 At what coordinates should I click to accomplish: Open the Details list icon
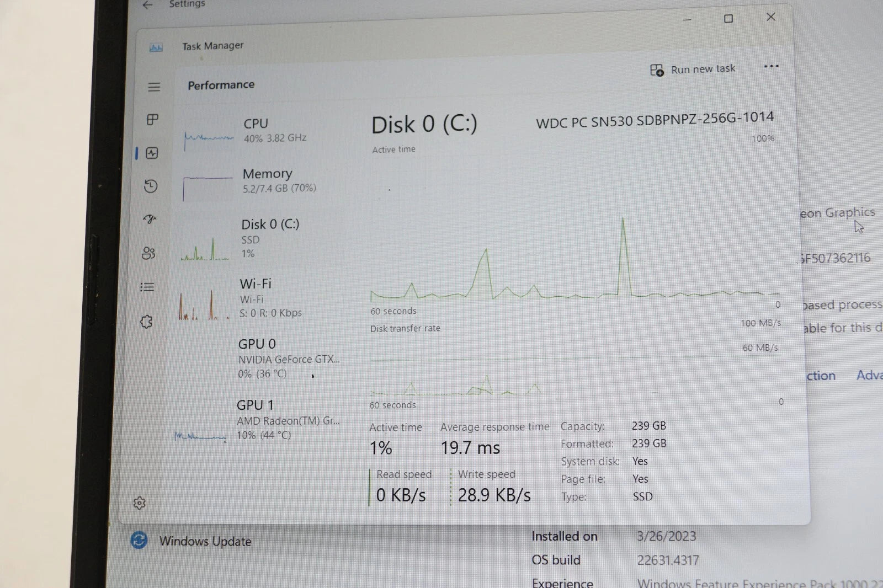coord(147,287)
